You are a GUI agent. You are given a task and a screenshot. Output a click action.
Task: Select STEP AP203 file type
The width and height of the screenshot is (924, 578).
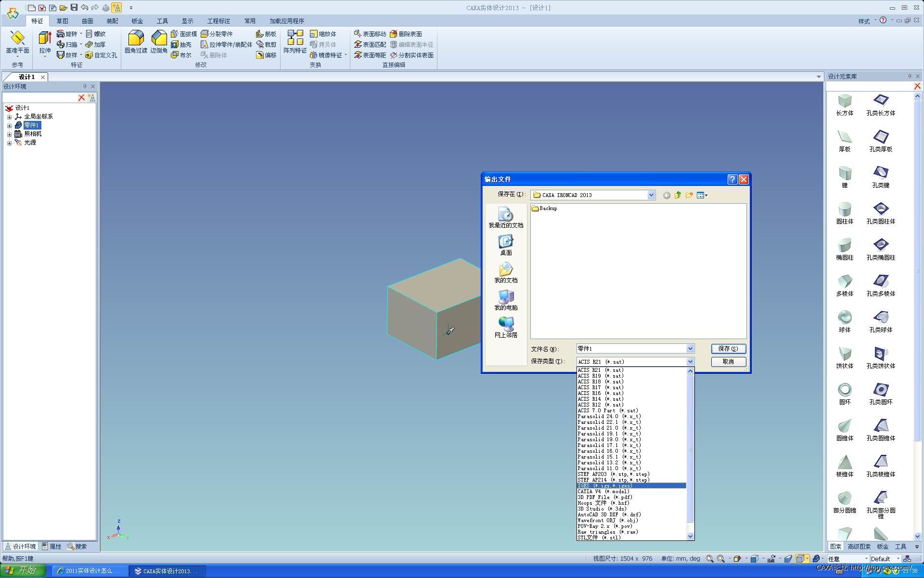(631, 474)
